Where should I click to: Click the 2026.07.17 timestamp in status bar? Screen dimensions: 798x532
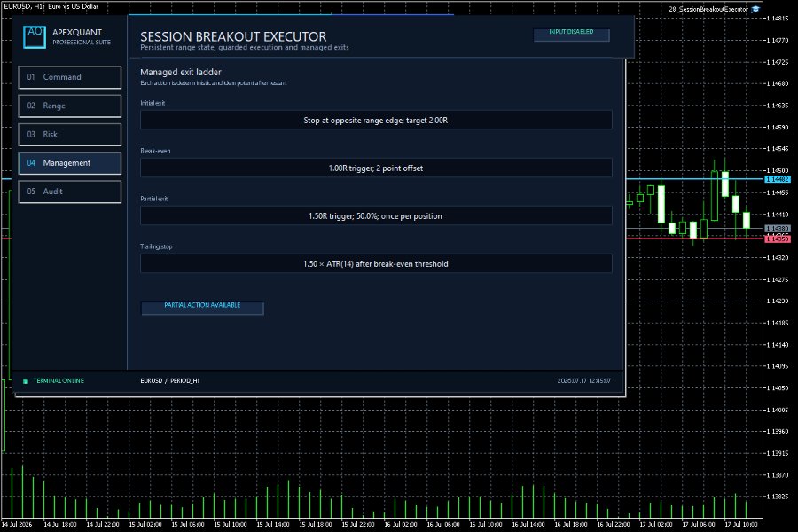583,380
